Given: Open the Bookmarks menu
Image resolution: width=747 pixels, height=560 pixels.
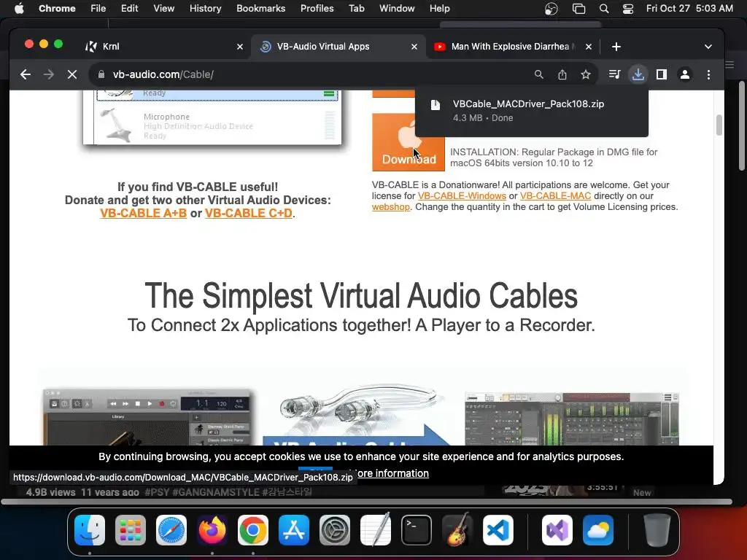Looking at the screenshot, I should [x=260, y=8].
